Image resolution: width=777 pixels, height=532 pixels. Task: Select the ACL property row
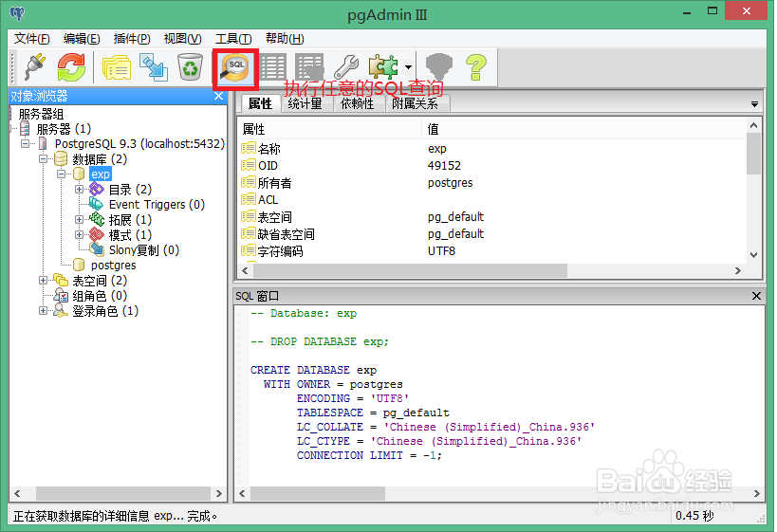click(491, 200)
